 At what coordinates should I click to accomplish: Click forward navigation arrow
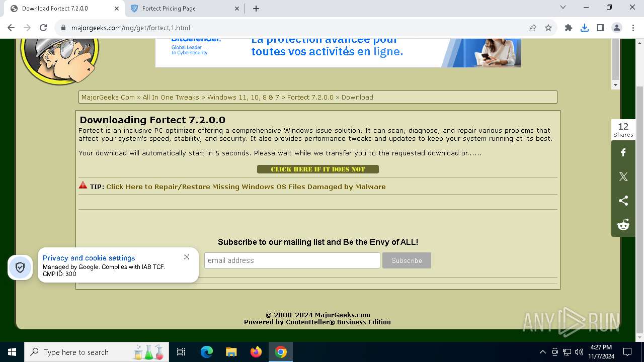coord(27,28)
